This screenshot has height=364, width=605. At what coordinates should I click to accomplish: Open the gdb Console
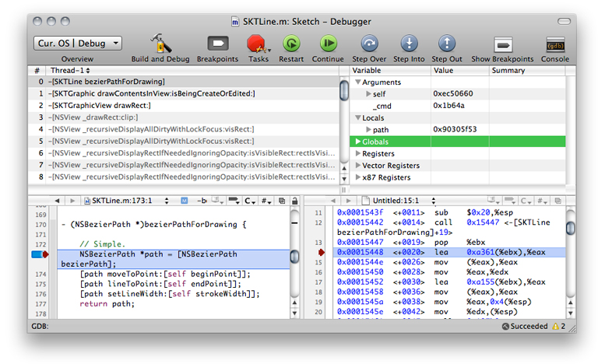554,44
